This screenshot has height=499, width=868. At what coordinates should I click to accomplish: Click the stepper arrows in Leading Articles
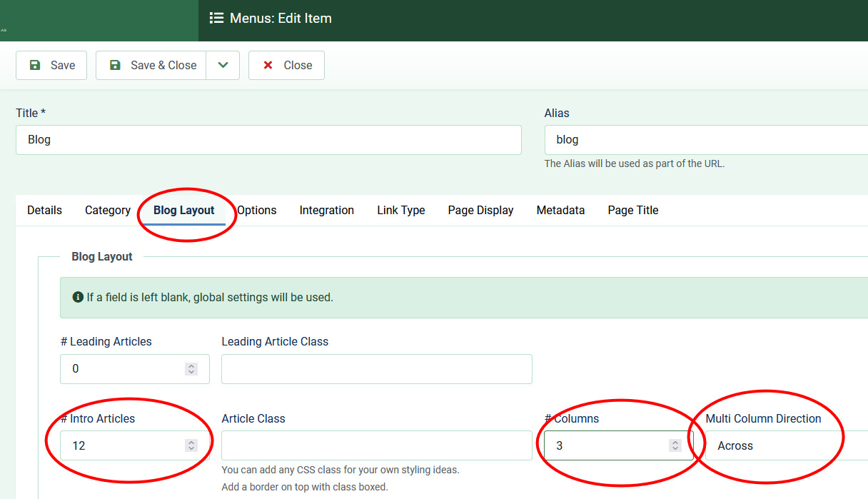coord(191,369)
